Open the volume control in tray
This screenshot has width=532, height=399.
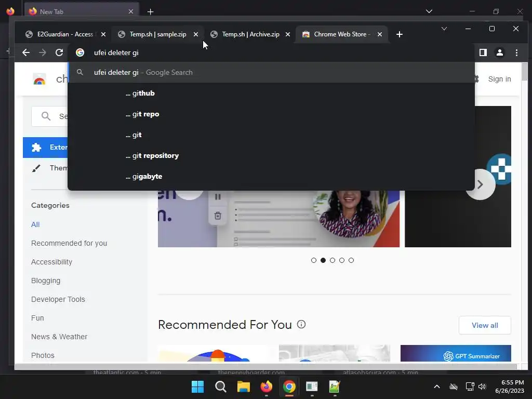[x=482, y=387]
